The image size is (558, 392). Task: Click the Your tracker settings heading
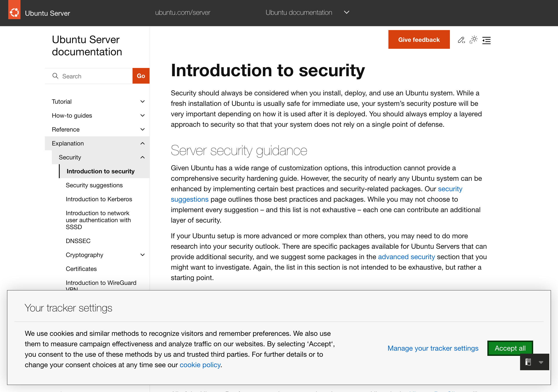click(x=68, y=308)
